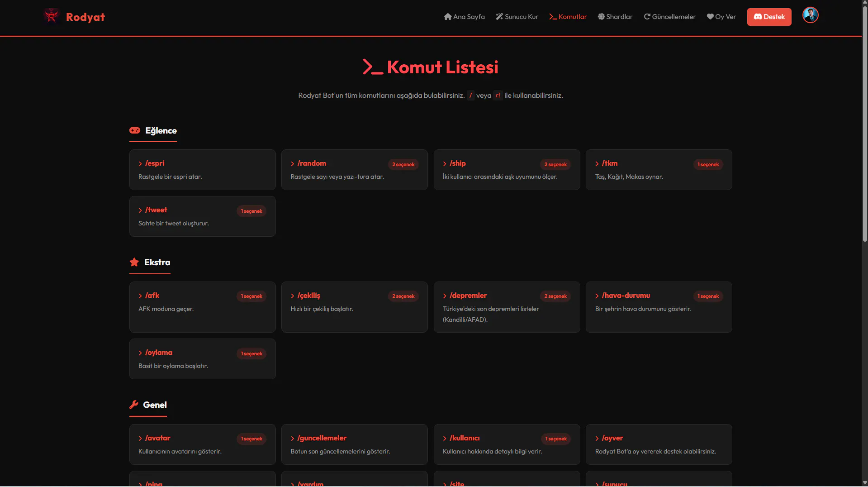
Task: Click the 1 seçenek badge on /avatar
Action: [x=251, y=439]
